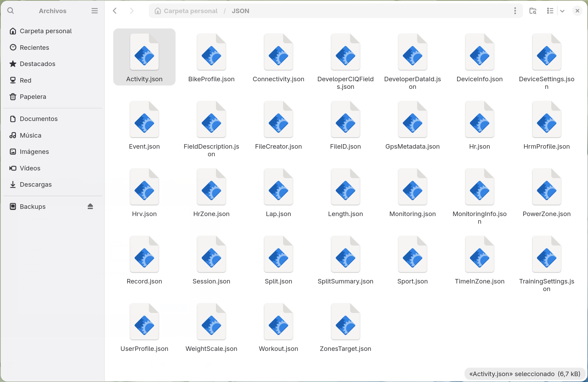Image resolution: width=588 pixels, height=382 pixels.
Task: Click the JSON path segment
Action: (x=241, y=11)
